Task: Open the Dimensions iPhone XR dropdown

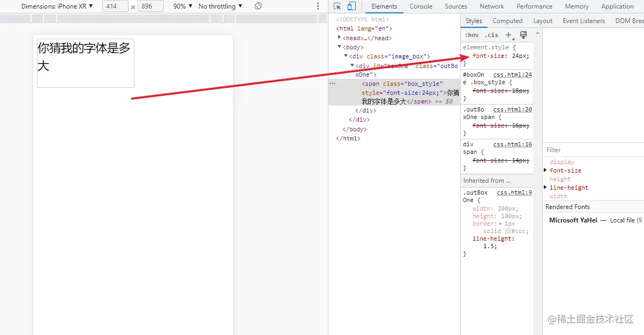Action: [x=57, y=6]
